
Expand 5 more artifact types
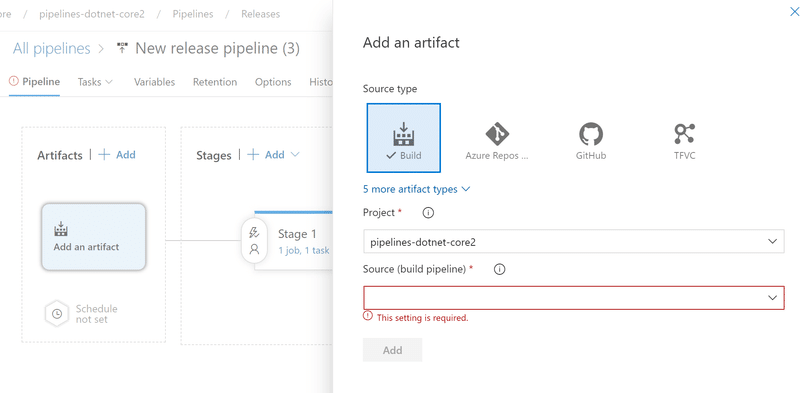click(416, 189)
